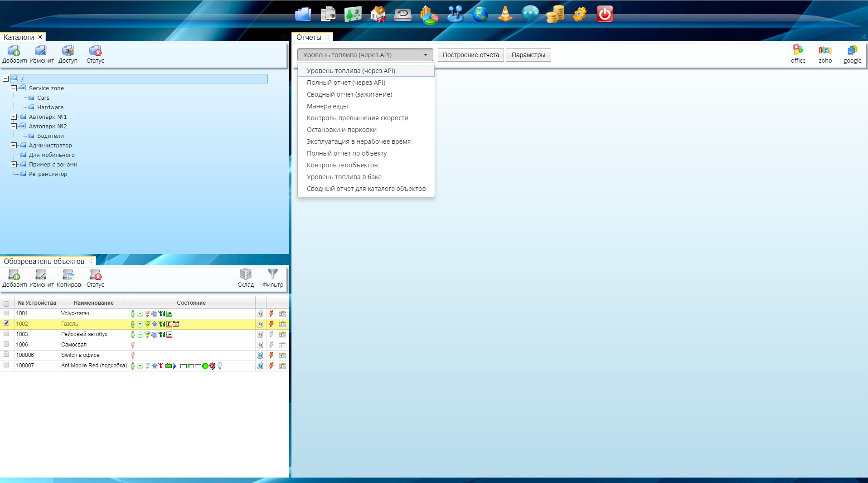Collapse the Service zone tree node
Screen dimensions: 868x483
point(14,88)
